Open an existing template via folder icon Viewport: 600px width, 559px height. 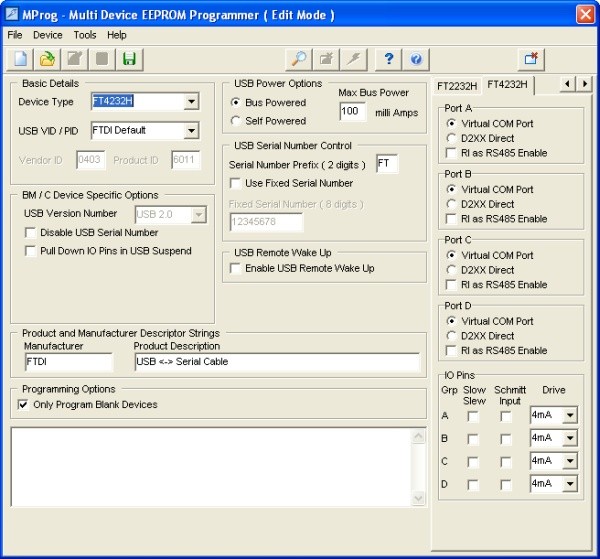[x=47, y=59]
